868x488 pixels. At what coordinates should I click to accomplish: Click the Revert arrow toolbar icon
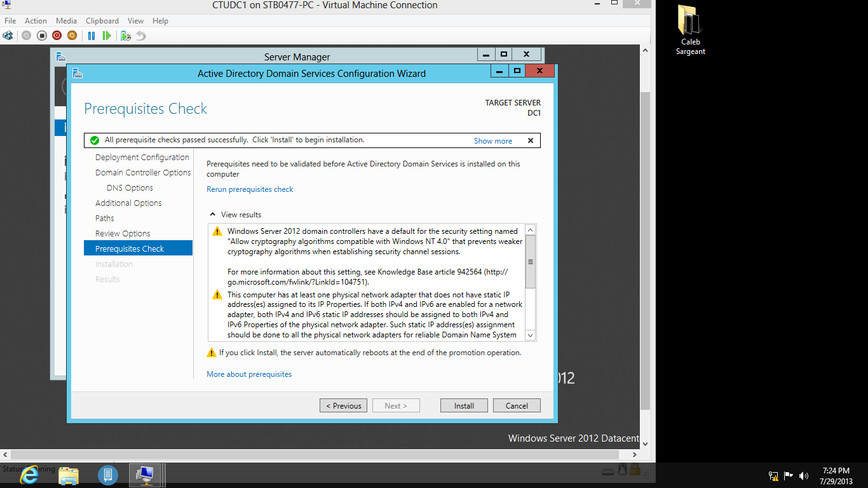point(141,36)
